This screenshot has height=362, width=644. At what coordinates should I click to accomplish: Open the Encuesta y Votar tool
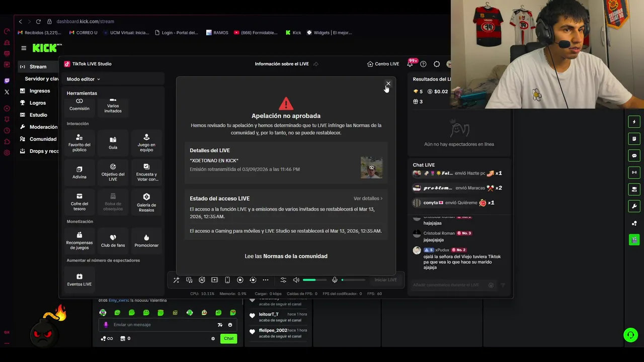coord(146,172)
